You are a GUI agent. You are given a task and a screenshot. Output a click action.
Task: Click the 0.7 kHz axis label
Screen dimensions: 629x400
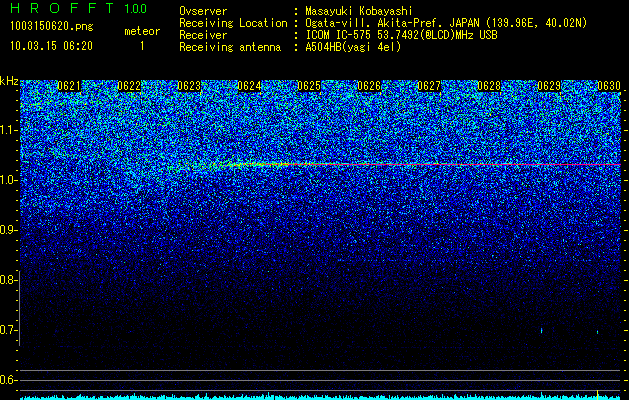[x=8, y=330]
